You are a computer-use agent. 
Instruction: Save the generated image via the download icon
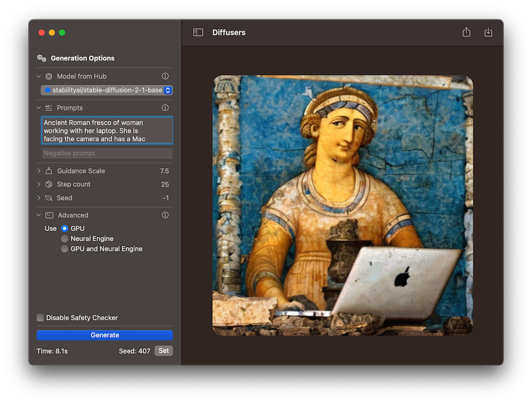488,32
